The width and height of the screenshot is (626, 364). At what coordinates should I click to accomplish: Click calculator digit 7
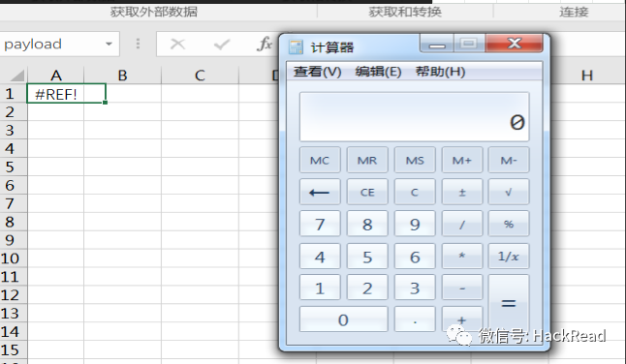320,224
